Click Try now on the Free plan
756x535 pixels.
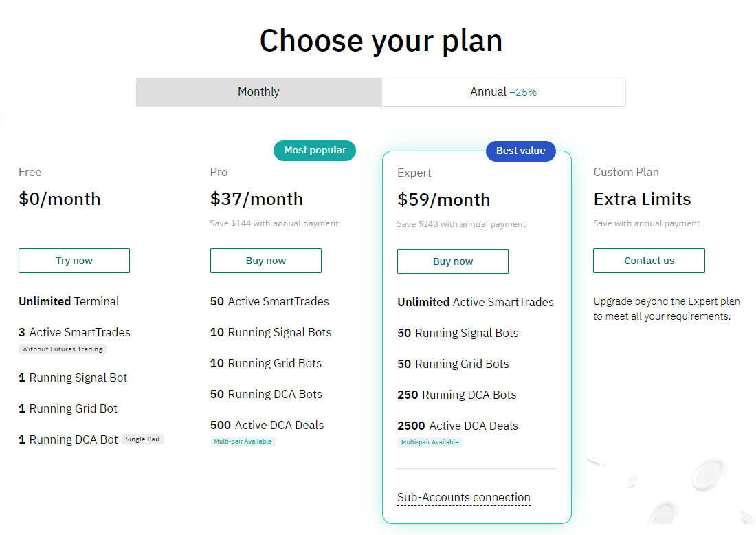(x=74, y=261)
